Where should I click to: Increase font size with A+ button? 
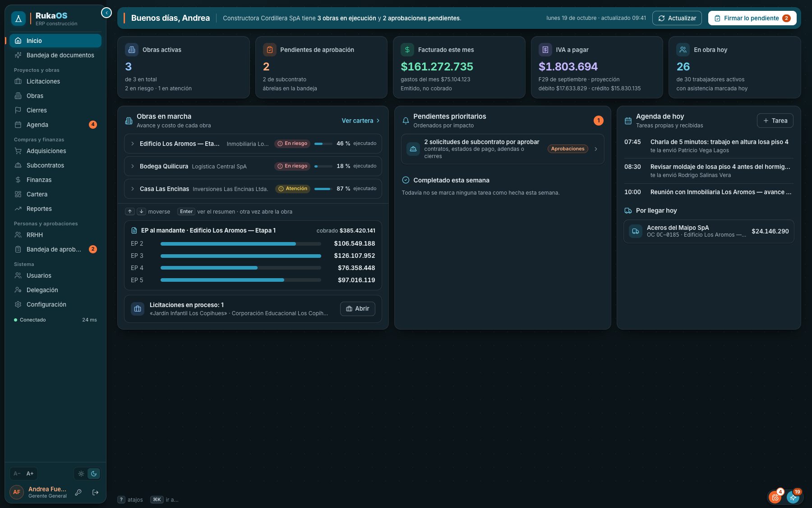[x=30, y=474]
